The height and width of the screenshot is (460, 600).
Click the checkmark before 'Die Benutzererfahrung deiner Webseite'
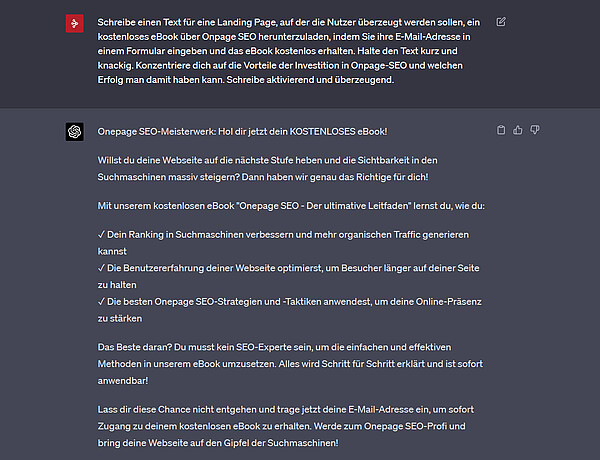[x=101, y=268]
